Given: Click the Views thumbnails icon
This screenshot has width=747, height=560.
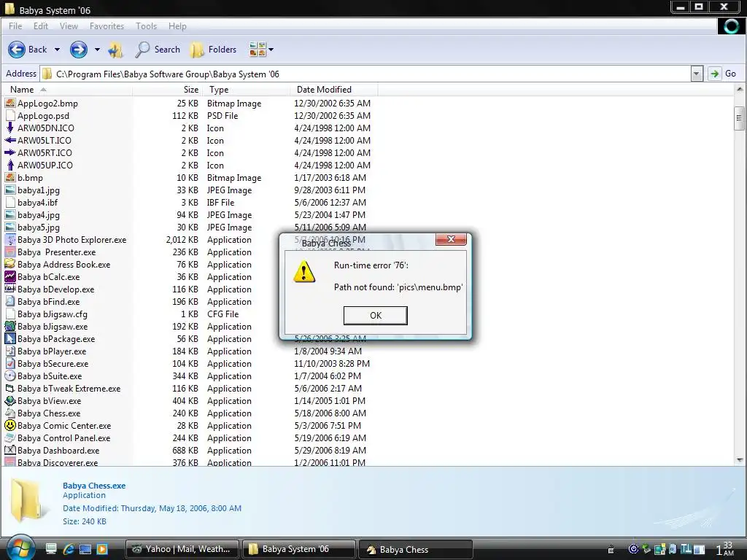Looking at the screenshot, I should point(258,49).
